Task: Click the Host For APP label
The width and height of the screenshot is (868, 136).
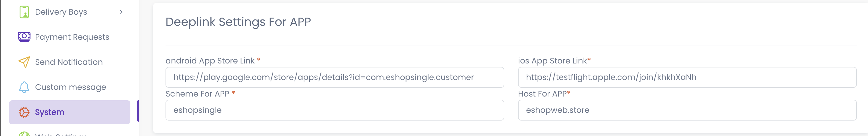Action: pyautogui.click(x=542, y=94)
